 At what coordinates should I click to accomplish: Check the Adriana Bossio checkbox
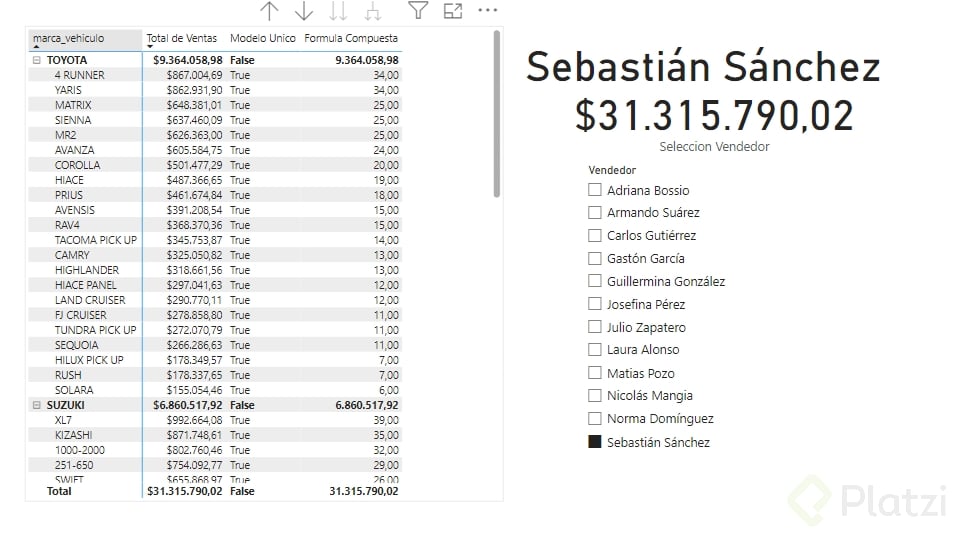tap(595, 190)
